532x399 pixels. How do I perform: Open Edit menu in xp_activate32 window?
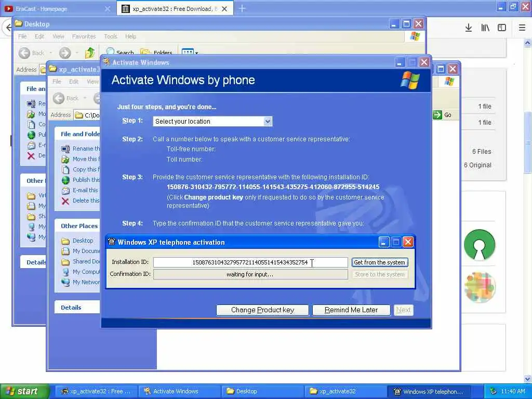coord(74,82)
